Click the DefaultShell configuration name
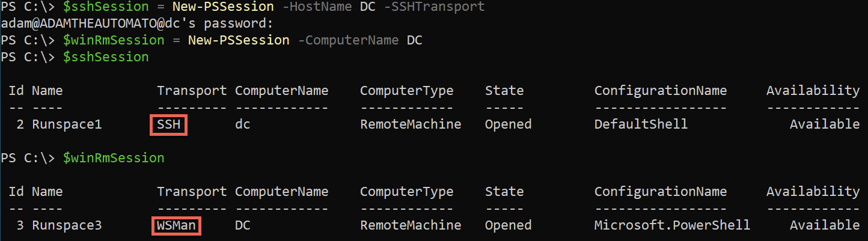868x241 pixels. (641, 124)
